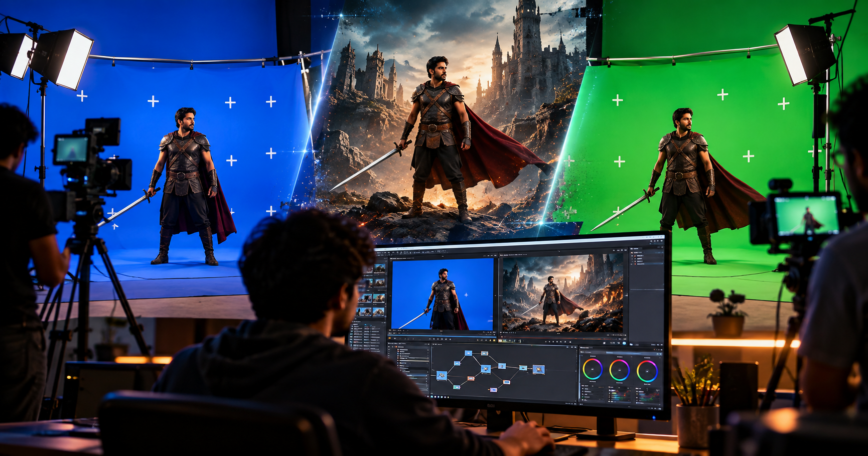Open the bottom-right media pool thumbnail

[379, 312]
